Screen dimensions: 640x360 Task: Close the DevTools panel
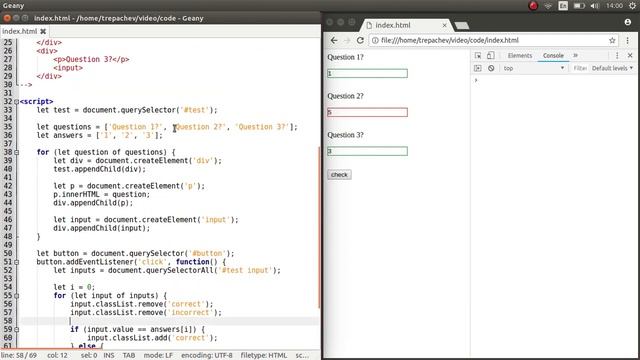pos(630,56)
